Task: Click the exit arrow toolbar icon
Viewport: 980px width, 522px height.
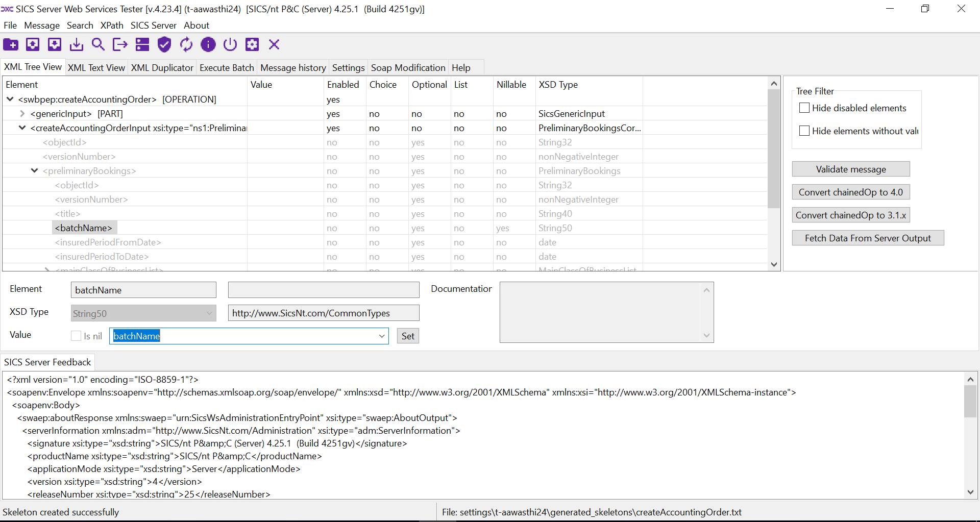Action: click(120, 45)
